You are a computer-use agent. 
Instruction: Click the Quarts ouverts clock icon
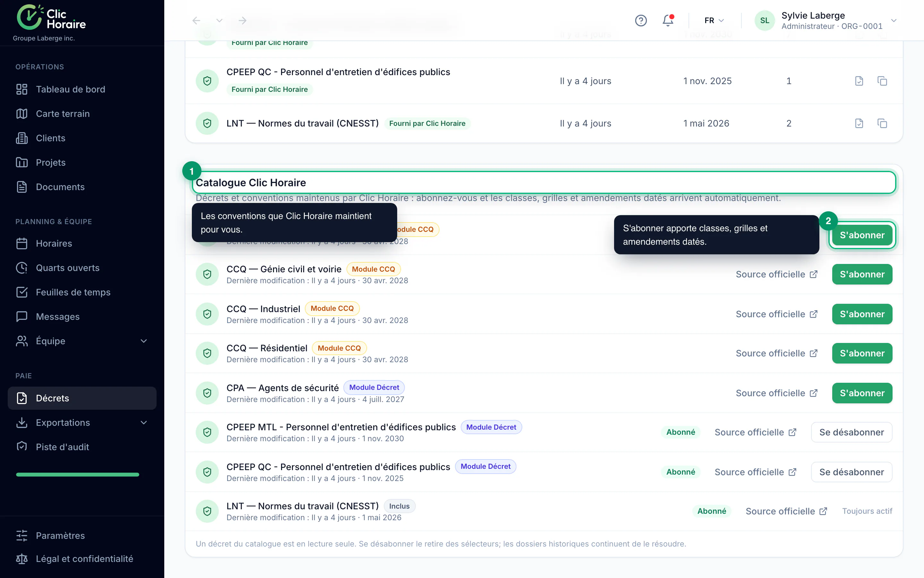[22, 268]
